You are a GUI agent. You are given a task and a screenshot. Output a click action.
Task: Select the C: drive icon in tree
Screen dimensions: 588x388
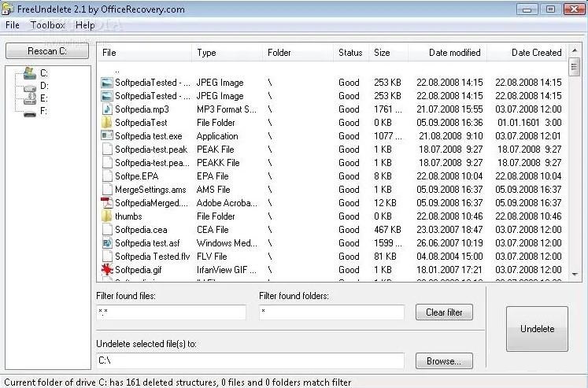click(29, 72)
